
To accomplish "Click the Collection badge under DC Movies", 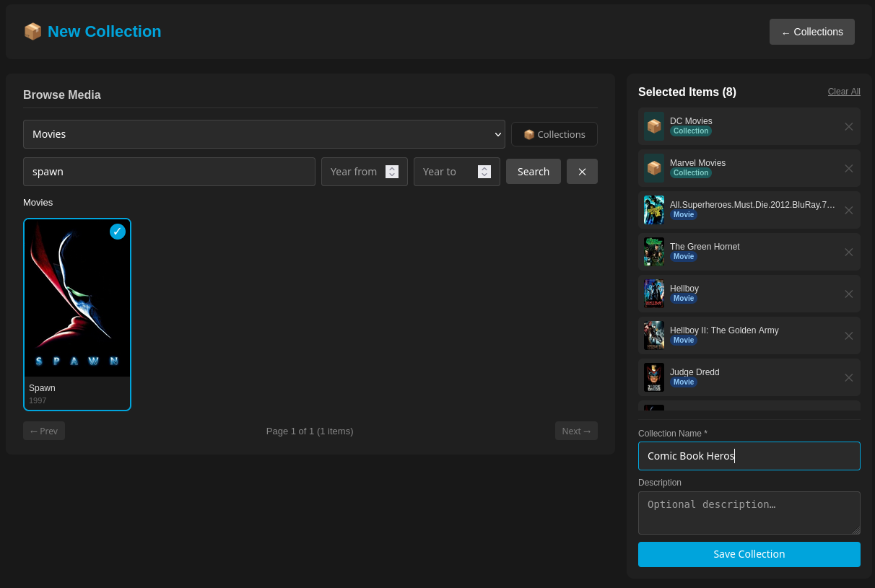I will tap(691, 131).
